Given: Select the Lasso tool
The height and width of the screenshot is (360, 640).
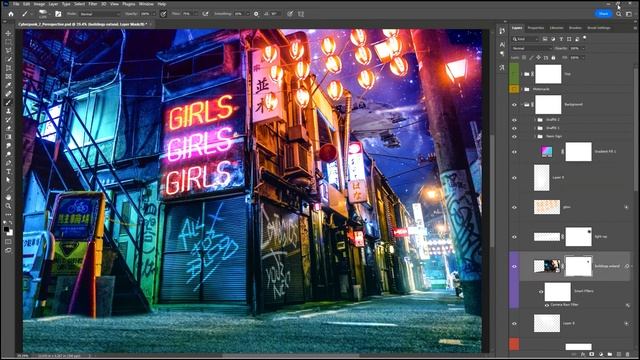Looking at the screenshot, I should pos(8,51).
